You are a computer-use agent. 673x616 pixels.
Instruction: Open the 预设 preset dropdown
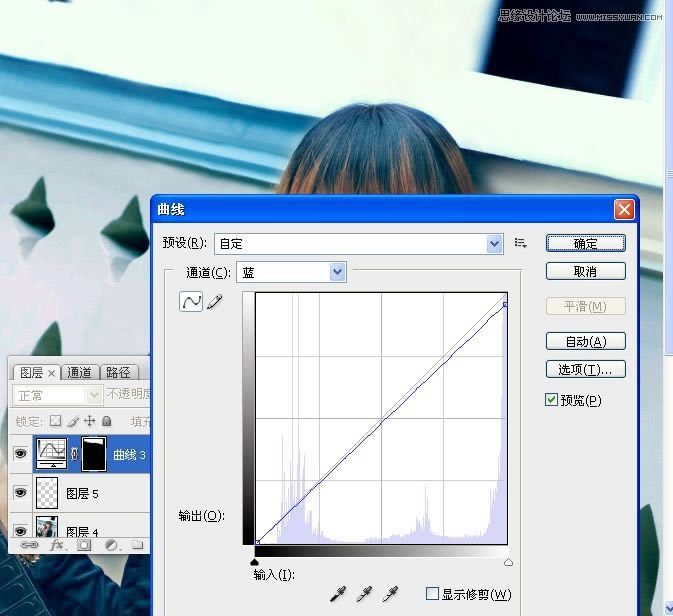tap(494, 243)
